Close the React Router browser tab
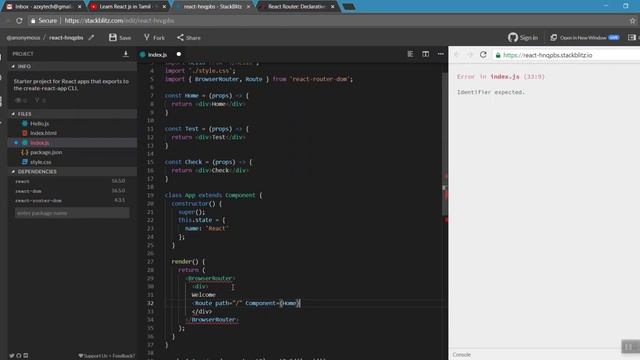 click(332, 7)
